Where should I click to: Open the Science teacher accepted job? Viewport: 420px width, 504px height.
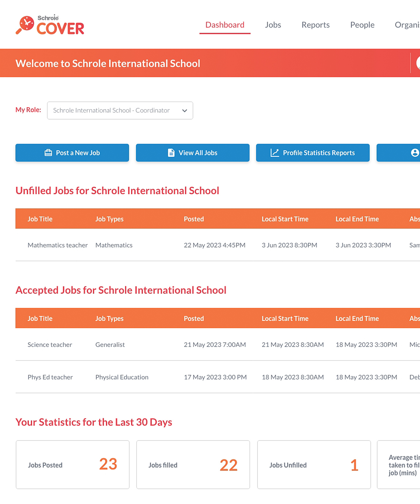click(50, 345)
